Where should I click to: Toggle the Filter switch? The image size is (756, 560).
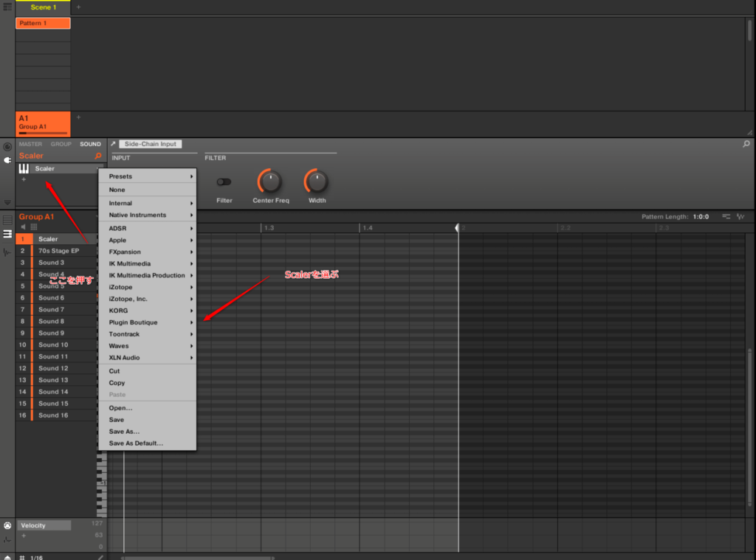[x=224, y=182]
